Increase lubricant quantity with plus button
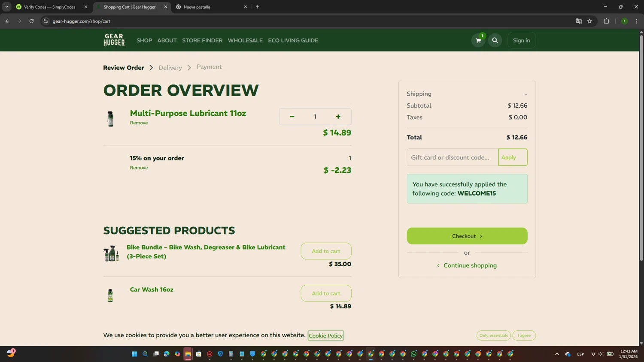 click(338, 117)
